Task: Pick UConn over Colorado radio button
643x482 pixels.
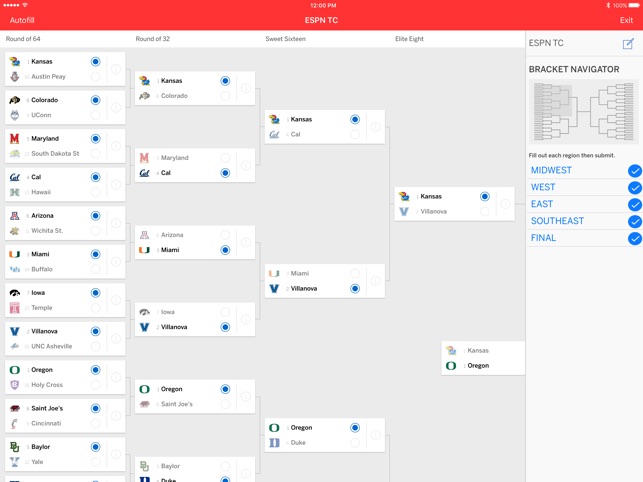Action: click(x=96, y=115)
